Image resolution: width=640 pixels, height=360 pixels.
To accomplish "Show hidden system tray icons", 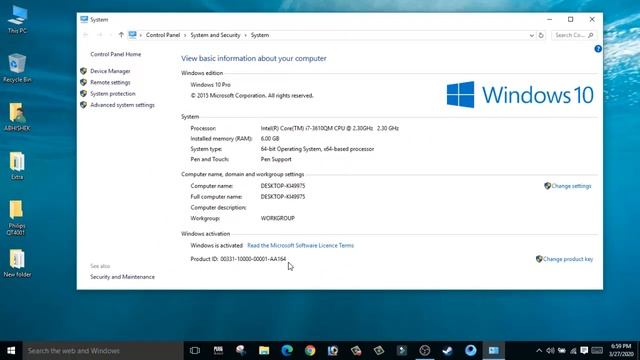I will 539,351.
